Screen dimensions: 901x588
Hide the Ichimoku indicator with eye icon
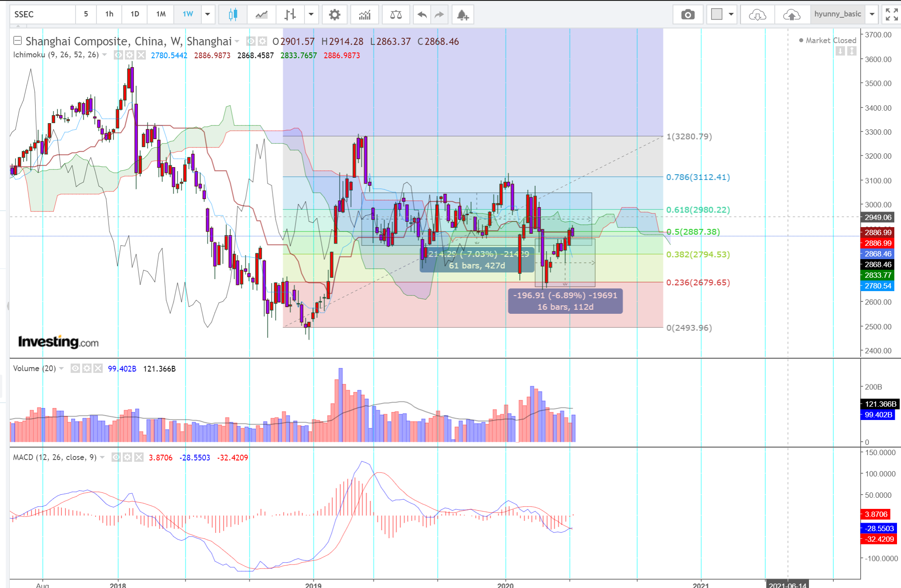[118, 55]
